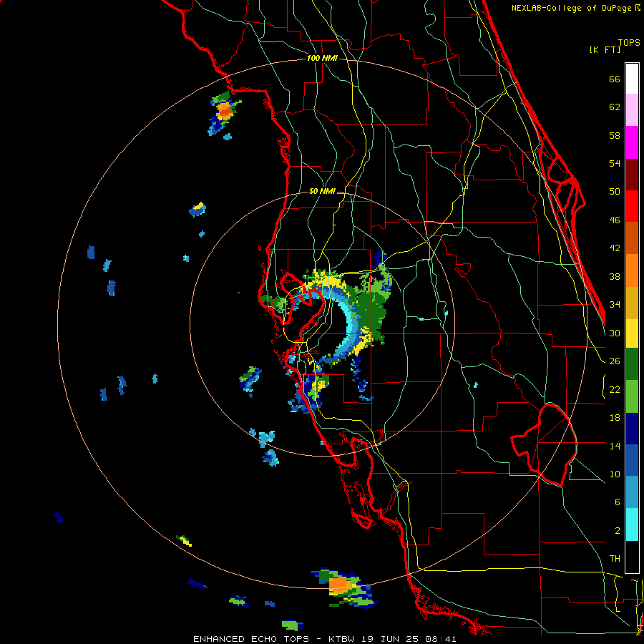Select the sky blue legend swatch

[632, 492]
